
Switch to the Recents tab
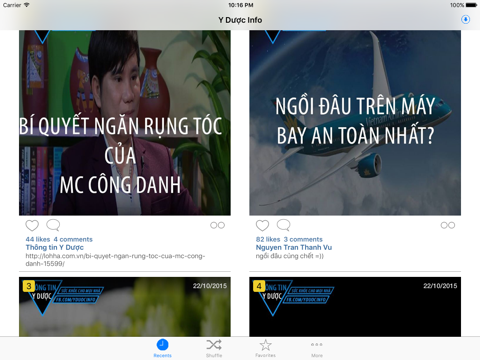(x=162, y=348)
